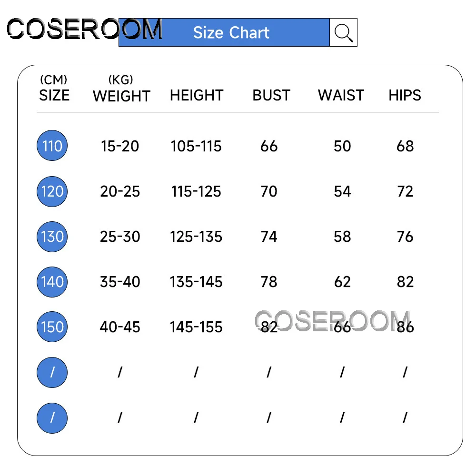The width and height of the screenshot is (476, 476).
Task: Select the 120 size circle
Action: click(x=52, y=191)
